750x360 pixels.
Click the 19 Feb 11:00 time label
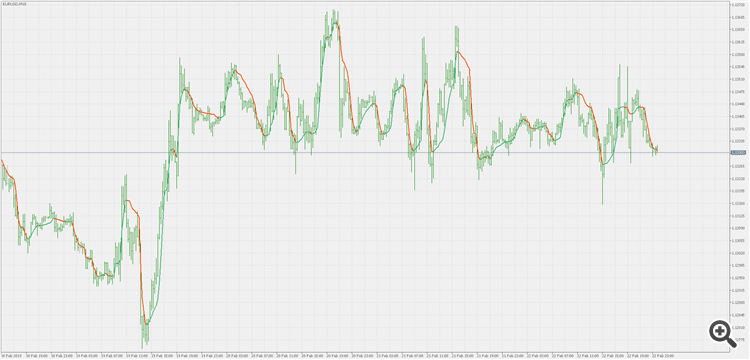click(136, 356)
